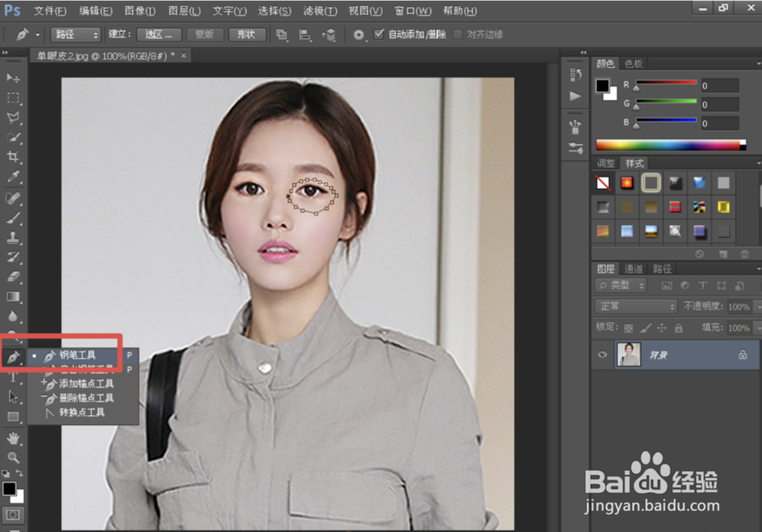Select the Quick Selection tool
762x532 pixels.
(x=13, y=137)
